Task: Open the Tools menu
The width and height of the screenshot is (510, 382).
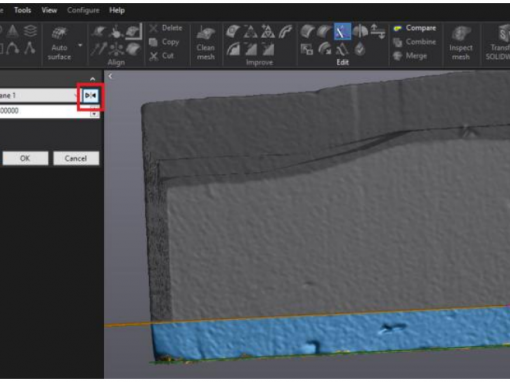Action: 22,10
